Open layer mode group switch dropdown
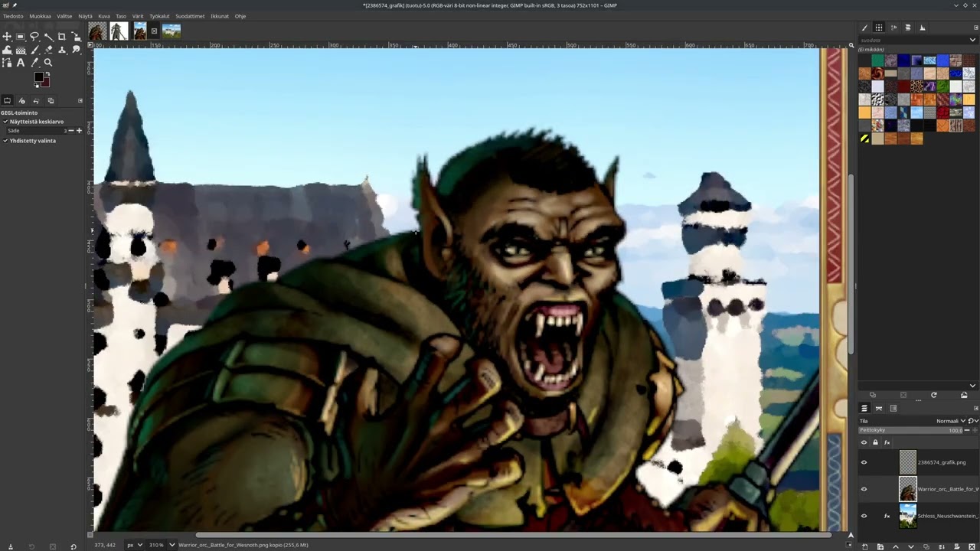Image resolution: width=980 pixels, height=551 pixels. (x=974, y=421)
